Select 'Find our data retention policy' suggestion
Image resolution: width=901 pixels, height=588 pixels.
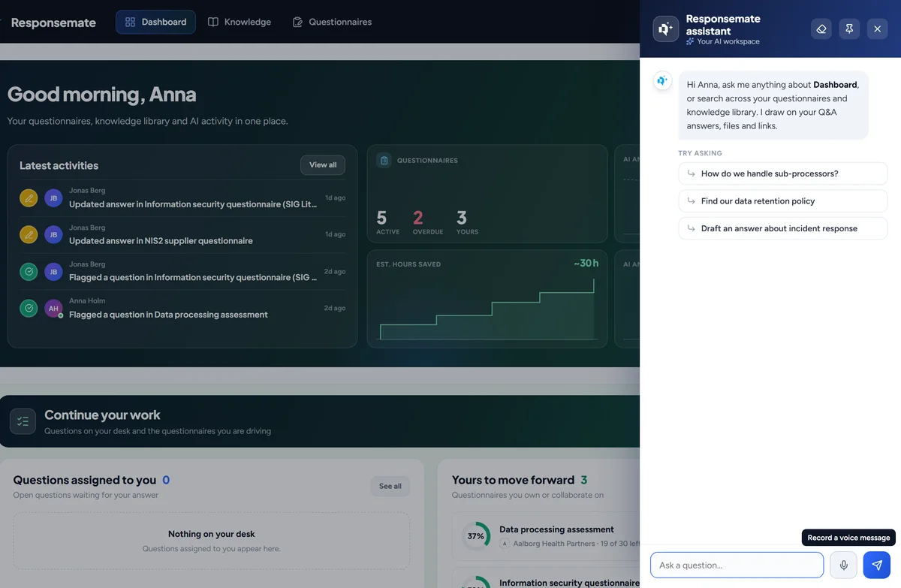tap(783, 201)
